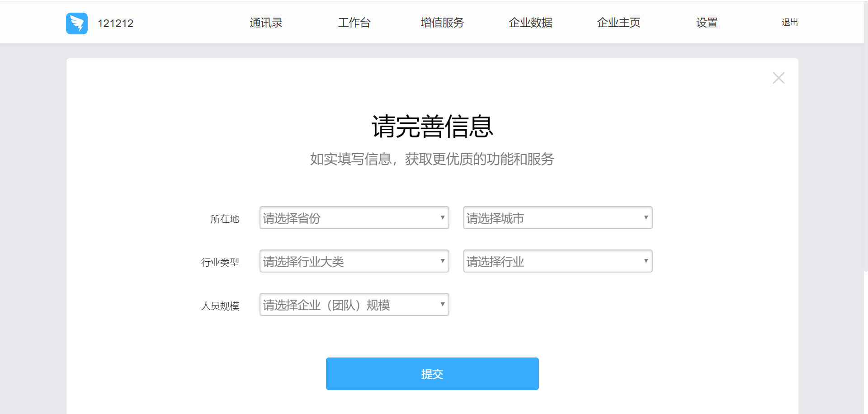This screenshot has width=868, height=414.
Task: Expand the 请选择行业大类 industry category dropdown
Action: tap(354, 261)
